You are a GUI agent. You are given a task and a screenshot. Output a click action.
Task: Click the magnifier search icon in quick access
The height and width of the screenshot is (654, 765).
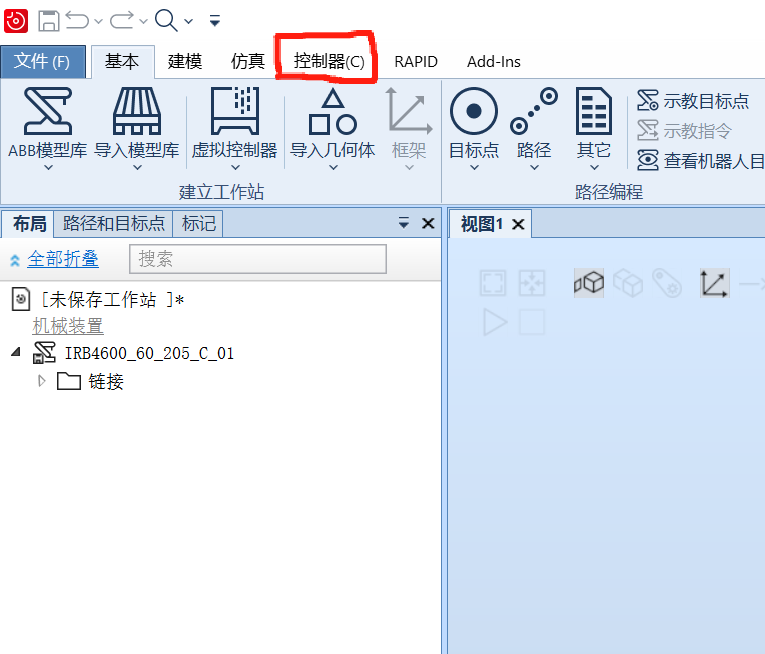point(166,20)
